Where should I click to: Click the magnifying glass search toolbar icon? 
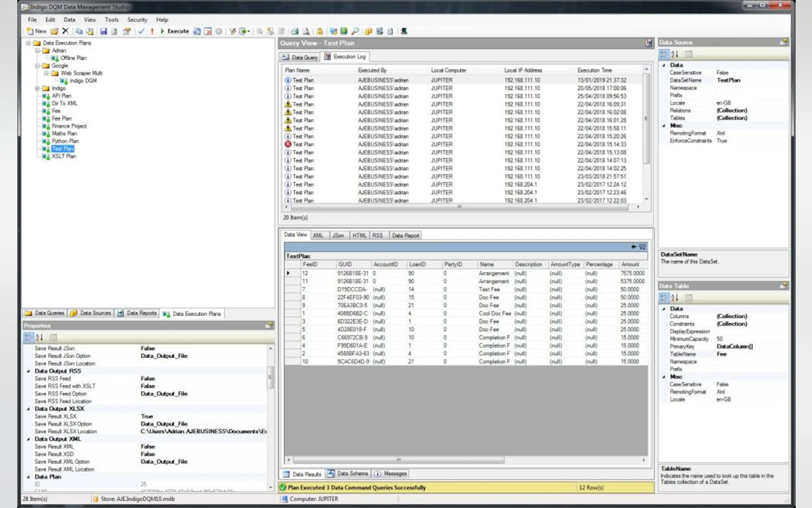[355, 31]
